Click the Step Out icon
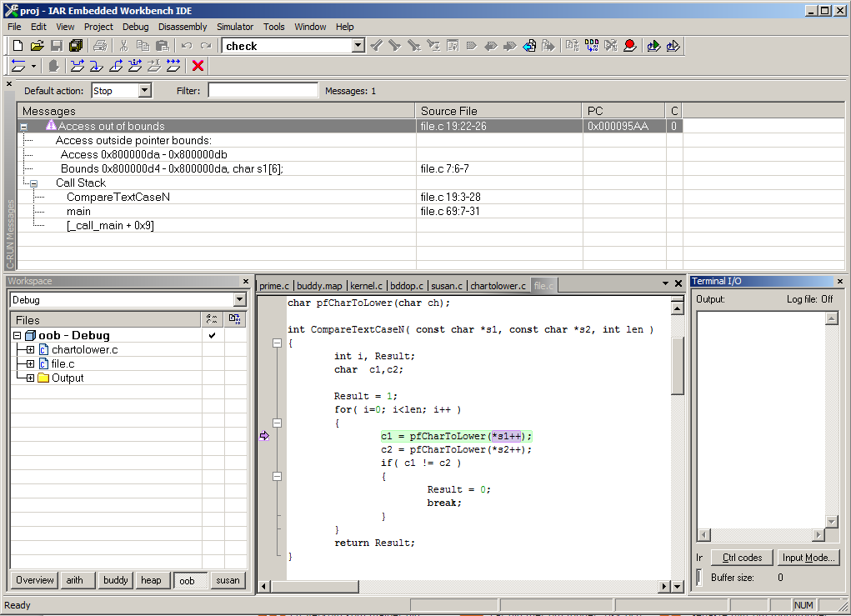Screen dimensions: 851x616 point(116,66)
